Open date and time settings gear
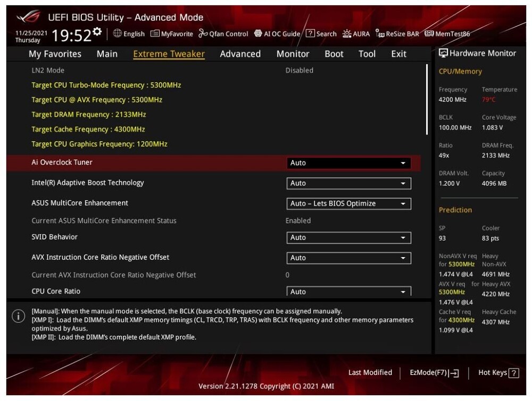 [97, 31]
